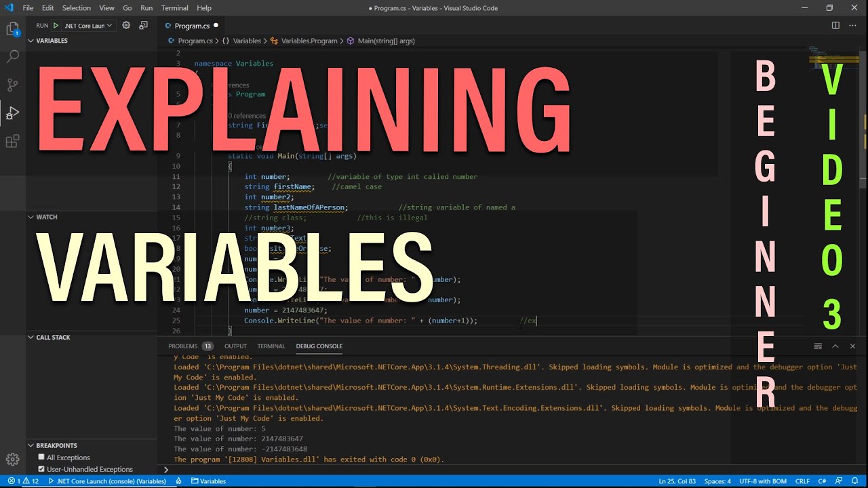The image size is (868, 488).
Task: Change indentation via Spaces: 4
Action: tap(717, 481)
